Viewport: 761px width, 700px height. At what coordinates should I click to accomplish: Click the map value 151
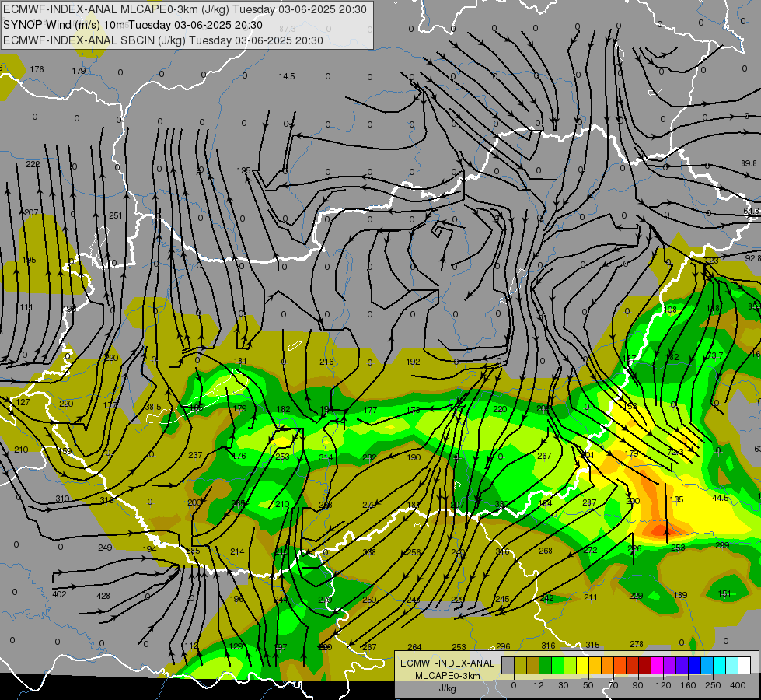tap(724, 593)
